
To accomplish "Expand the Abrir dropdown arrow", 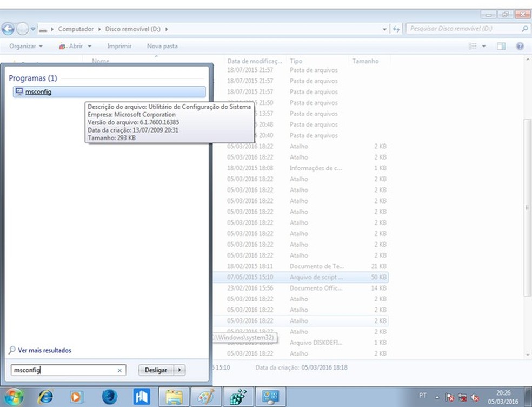I will [90, 46].
